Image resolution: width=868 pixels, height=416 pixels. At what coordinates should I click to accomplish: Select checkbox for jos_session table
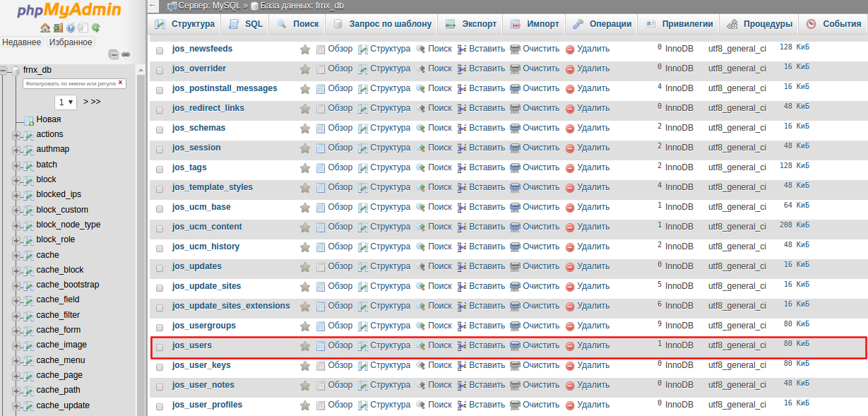[x=160, y=149]
